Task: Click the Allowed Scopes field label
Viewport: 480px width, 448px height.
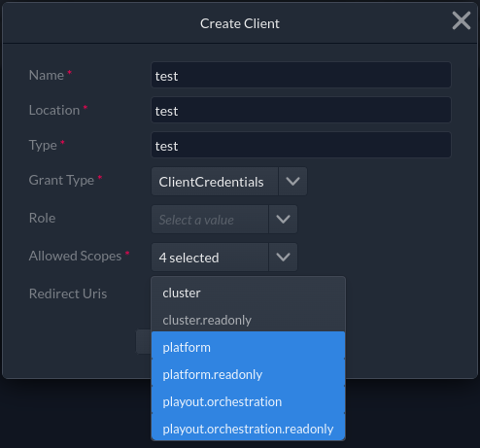Action: pyautogui.click(x=75, y=256)
